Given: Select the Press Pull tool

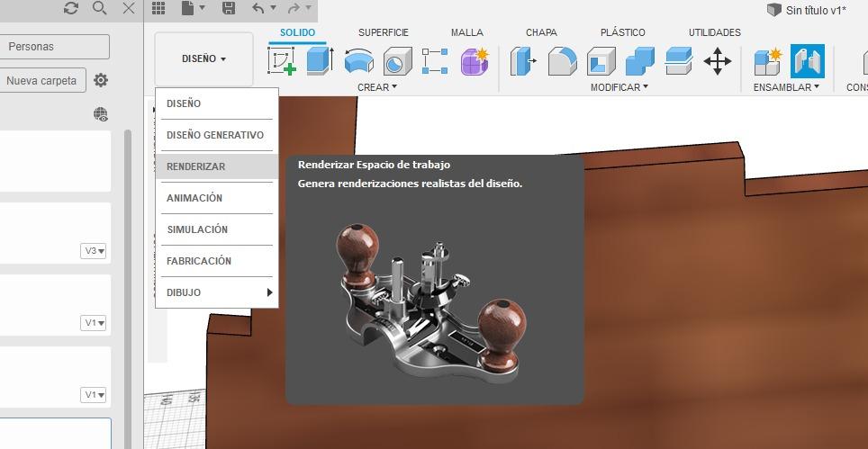Looking at the screenshot, I should click(x=522, y=61).
